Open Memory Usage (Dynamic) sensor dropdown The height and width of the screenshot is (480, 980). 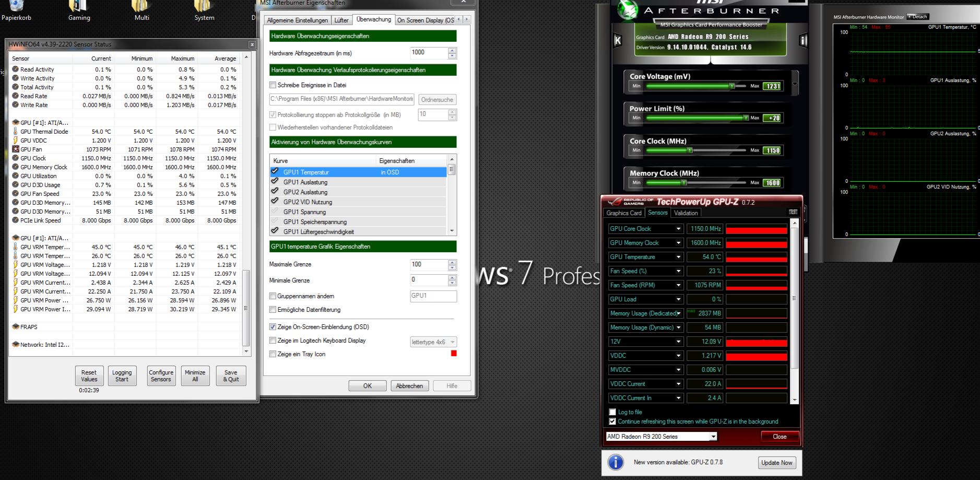678,327
